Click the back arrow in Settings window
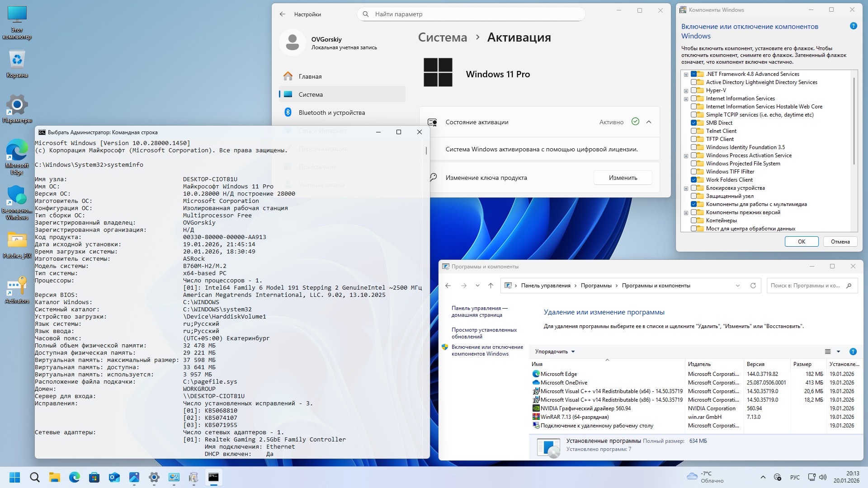The height and width of the screenshot is (488, 868). (x=283, y=14)
